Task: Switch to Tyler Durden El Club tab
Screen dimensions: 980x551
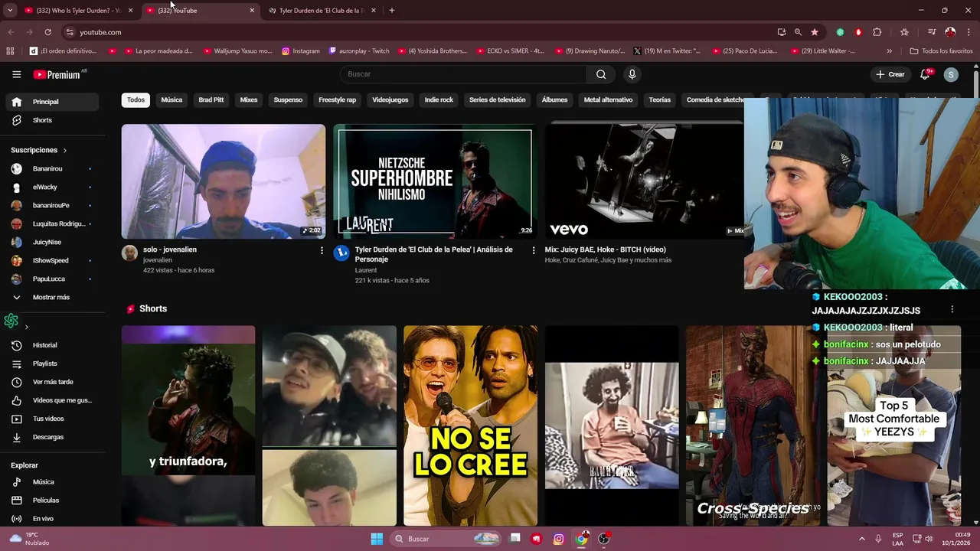Action: pos(321,11)
